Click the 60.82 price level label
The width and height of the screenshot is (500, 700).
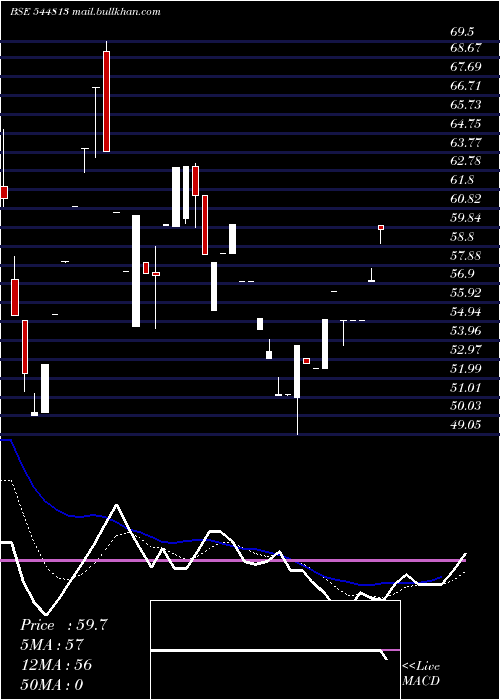[466, 199]
